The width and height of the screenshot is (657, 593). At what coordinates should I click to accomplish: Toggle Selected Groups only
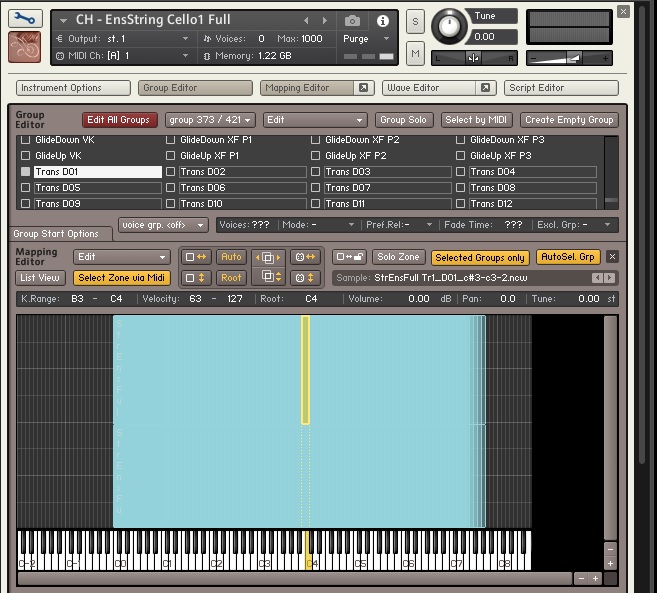(480, 258)
